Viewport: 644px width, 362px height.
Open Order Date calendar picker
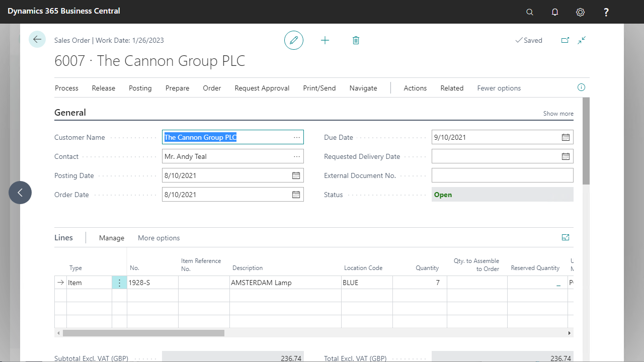point(296,195)
